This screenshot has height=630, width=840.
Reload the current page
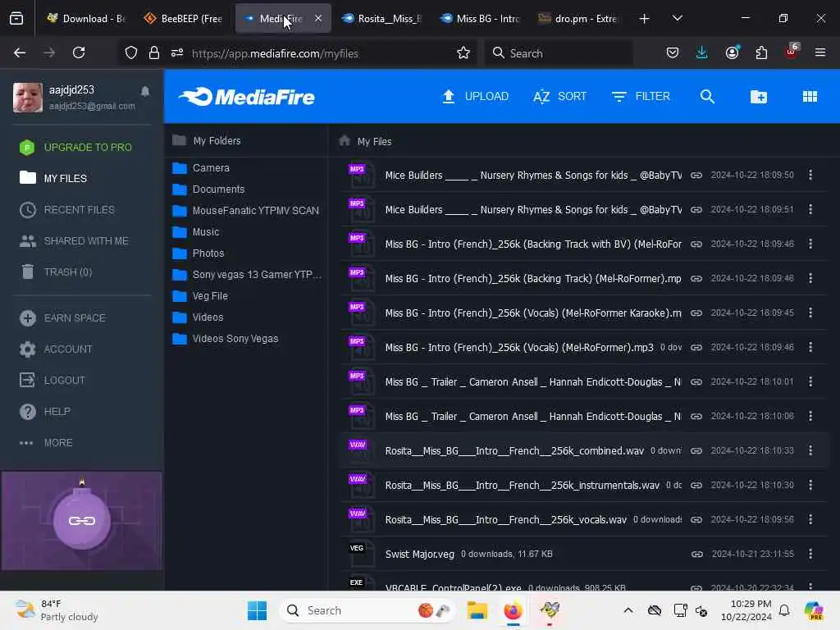coord(79,52)
